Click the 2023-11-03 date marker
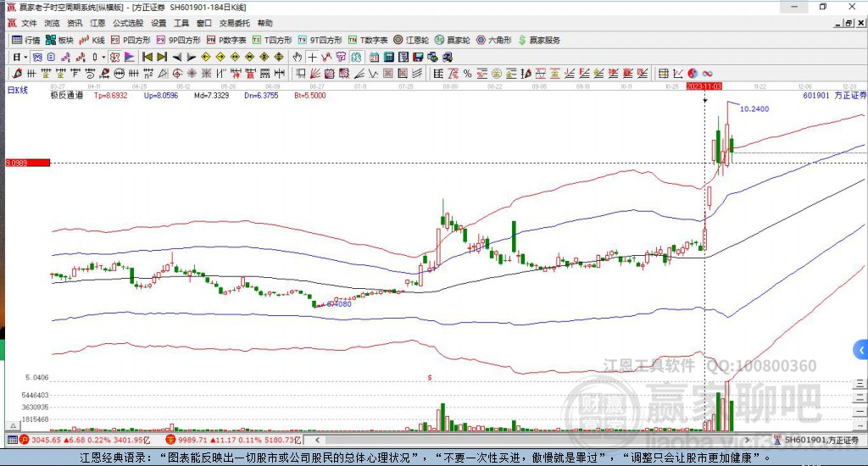This screenshot has height=466, width=868. click(704, 87)
